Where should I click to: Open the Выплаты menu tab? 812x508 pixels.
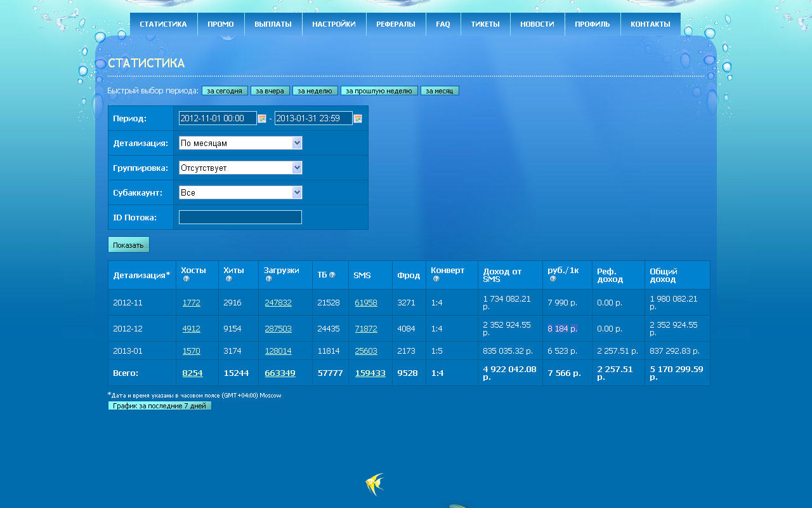point(273,24)
